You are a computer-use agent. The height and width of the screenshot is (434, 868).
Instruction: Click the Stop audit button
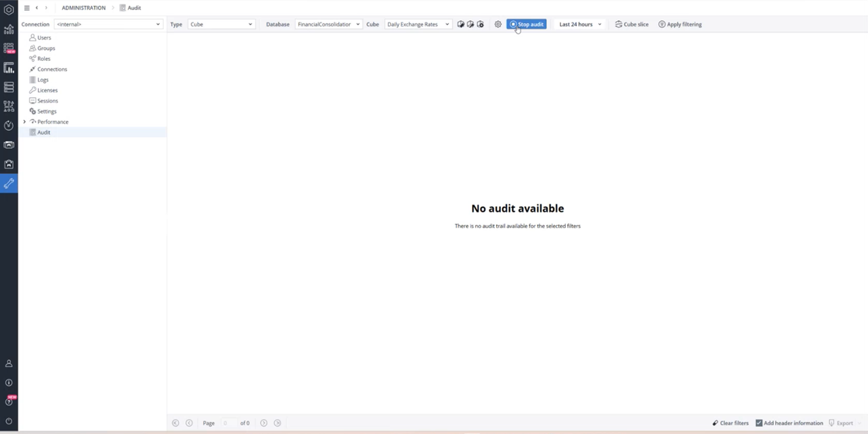point(526,25)
